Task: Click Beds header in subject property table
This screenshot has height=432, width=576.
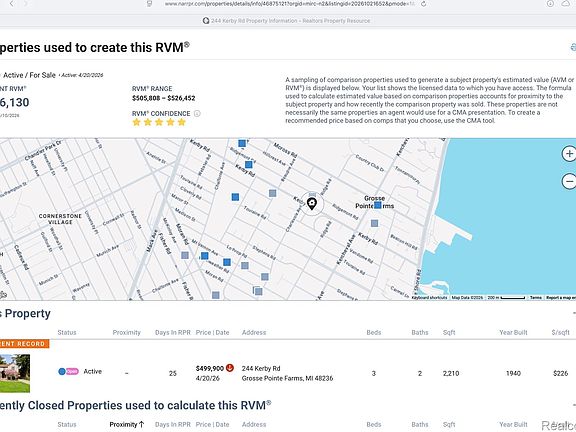Action: [374, 332]
